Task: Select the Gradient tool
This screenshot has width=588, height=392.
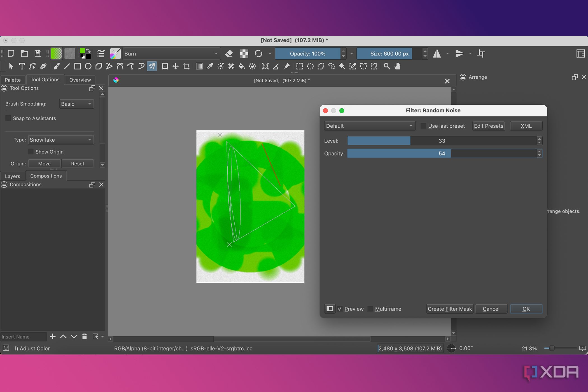Action: click(x=199, y=66)
